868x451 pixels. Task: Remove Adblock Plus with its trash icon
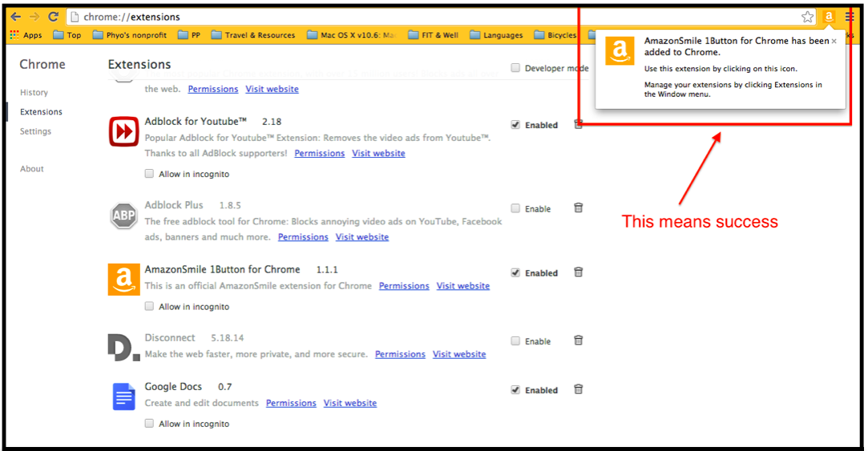point(578,207)
